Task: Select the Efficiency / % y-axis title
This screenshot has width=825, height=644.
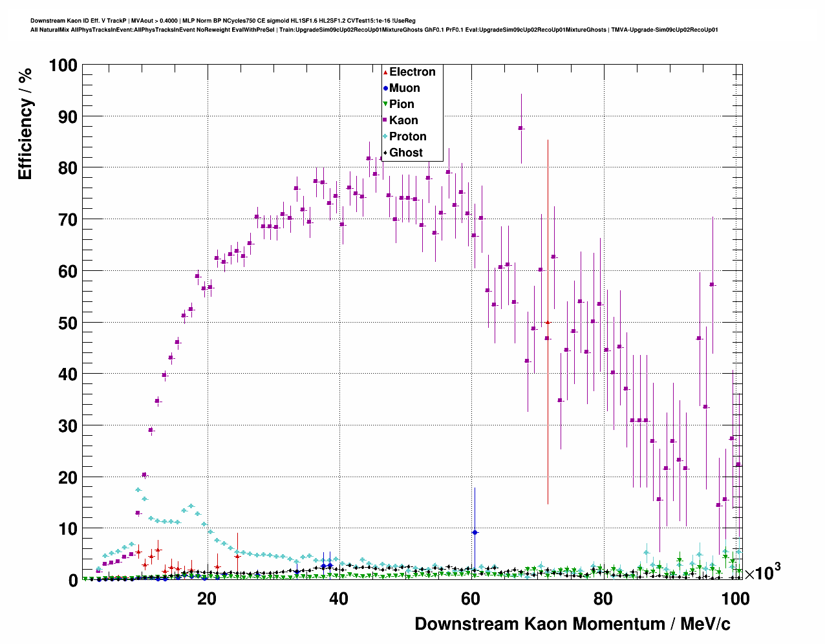Action: 25,123
